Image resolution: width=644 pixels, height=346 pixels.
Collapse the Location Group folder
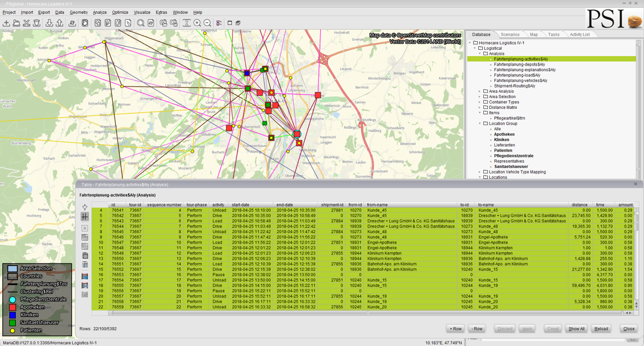[480, 124]
